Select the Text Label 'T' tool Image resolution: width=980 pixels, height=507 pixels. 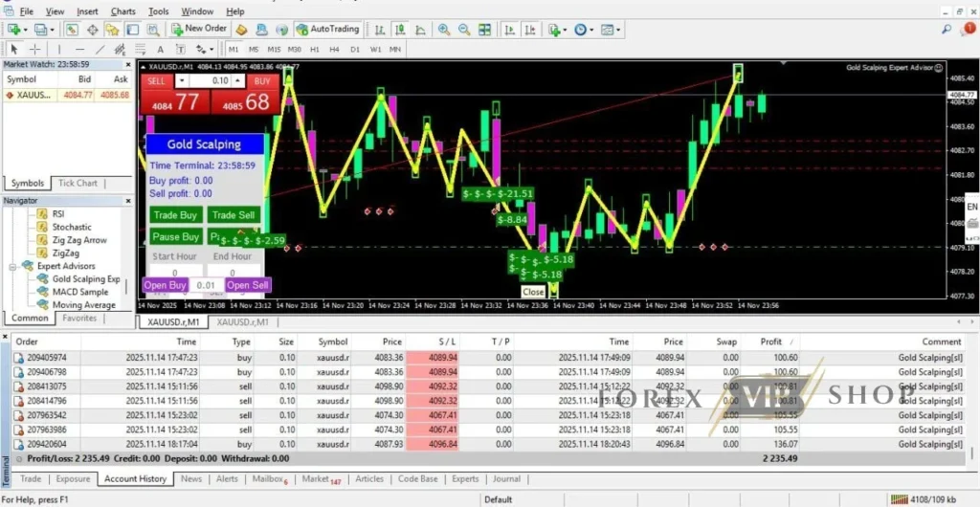pos(181,50)
